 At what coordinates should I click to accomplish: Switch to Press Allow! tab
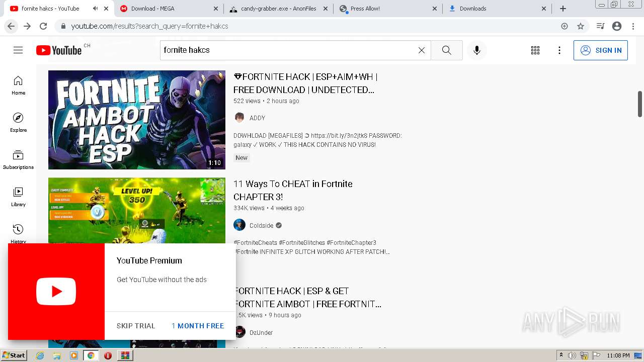[387, 9]
